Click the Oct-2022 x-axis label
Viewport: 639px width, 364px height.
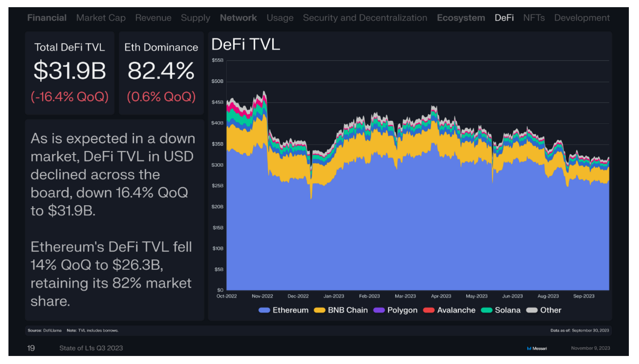[x=227, y=296]
